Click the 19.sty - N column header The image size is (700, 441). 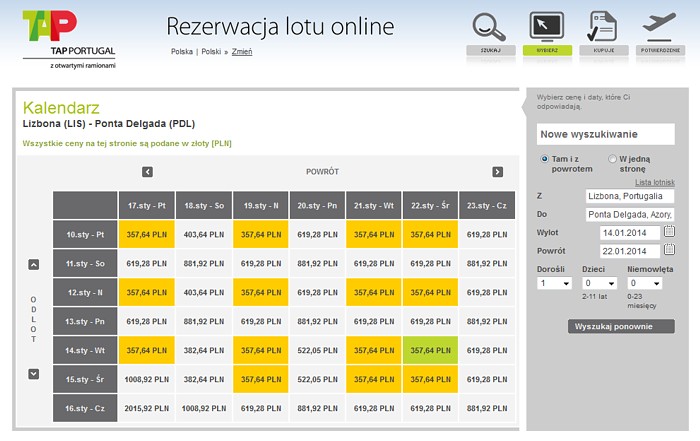coord(261,205)
